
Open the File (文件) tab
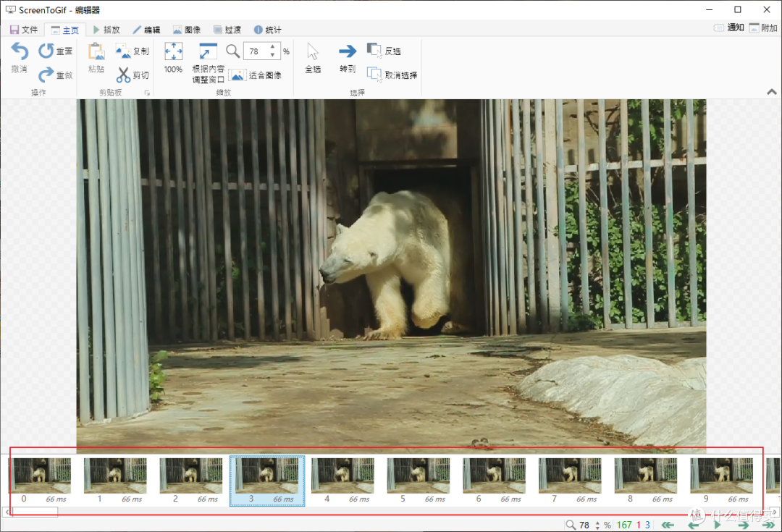pyautogui.click(x=24, y=30)
